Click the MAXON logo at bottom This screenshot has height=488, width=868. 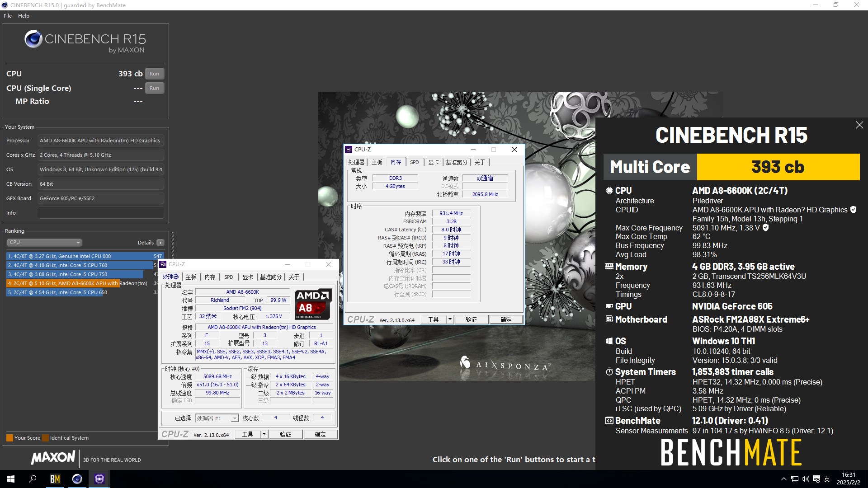tap(53, 458)
